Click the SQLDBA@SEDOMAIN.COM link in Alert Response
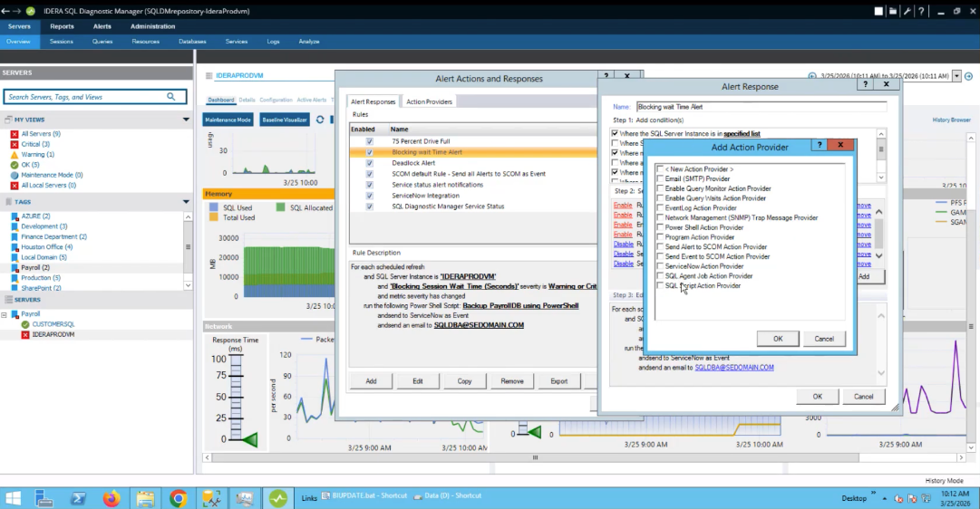This screenshot has width=980, height=509. click(733, 368)
